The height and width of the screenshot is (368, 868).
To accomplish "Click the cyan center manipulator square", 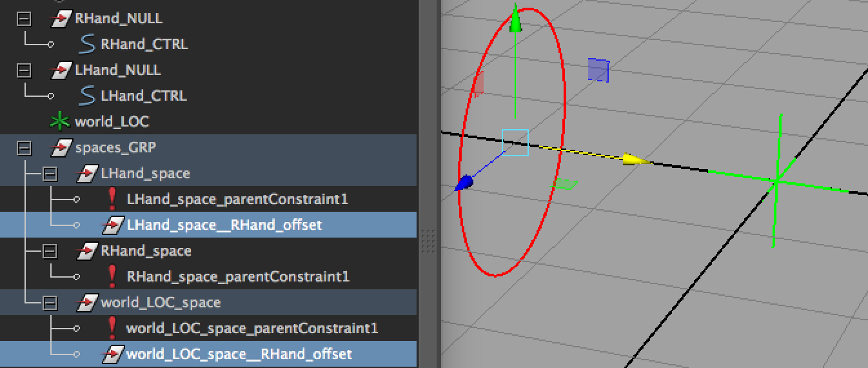I will coord(515,143).
